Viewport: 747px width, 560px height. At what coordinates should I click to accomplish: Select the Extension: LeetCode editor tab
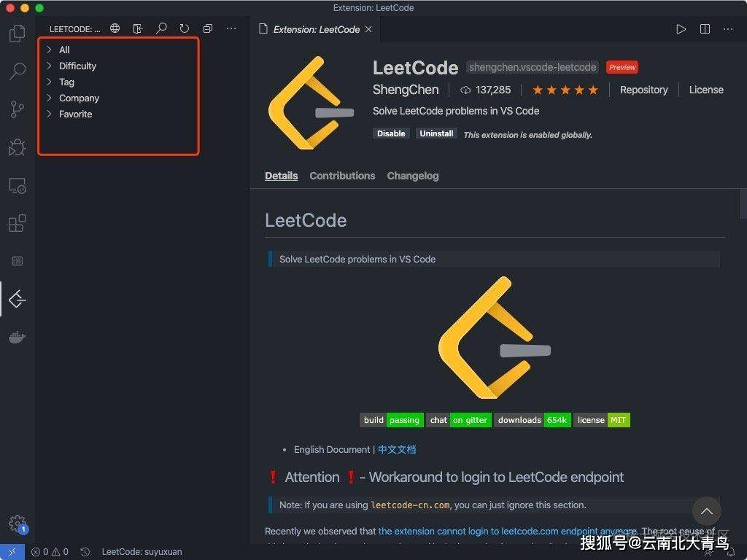click(x=316, y=29)
